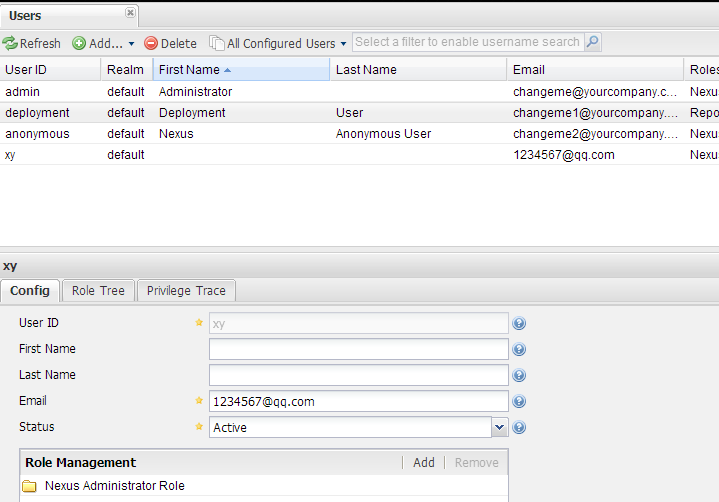Click the Delete user button
This screenshot has width=719, height=502.
171,44
